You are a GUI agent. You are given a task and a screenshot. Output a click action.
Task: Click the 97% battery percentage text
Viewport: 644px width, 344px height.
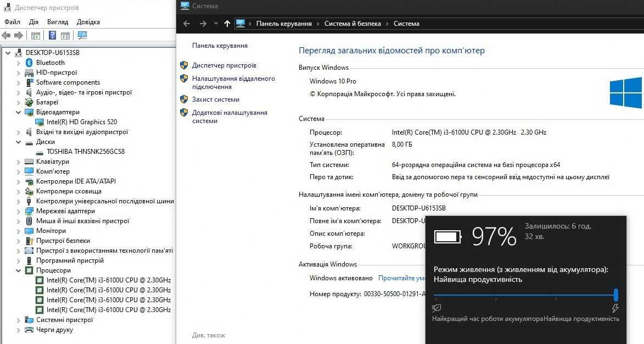pyautogui.click(x=494, y=236)
